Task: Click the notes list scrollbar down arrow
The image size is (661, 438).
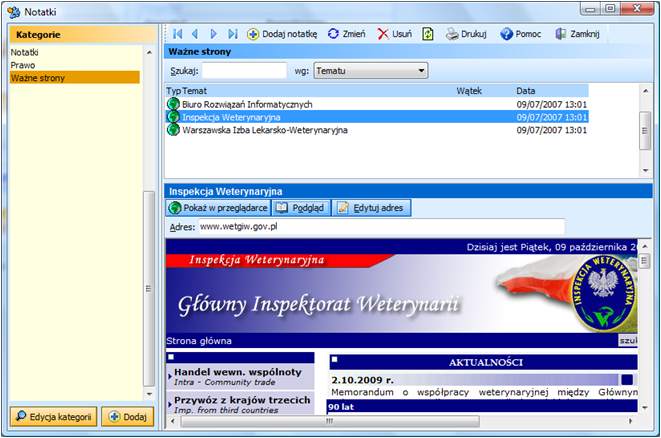Action: pos(645,170)
